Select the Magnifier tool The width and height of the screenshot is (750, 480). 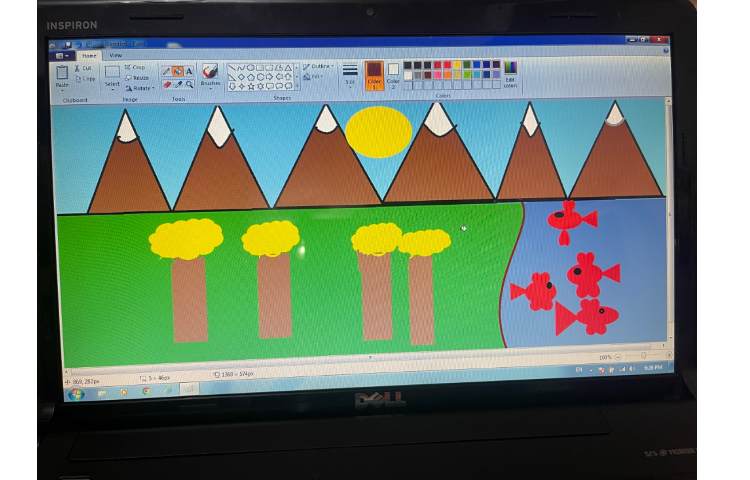pos(189,84)
